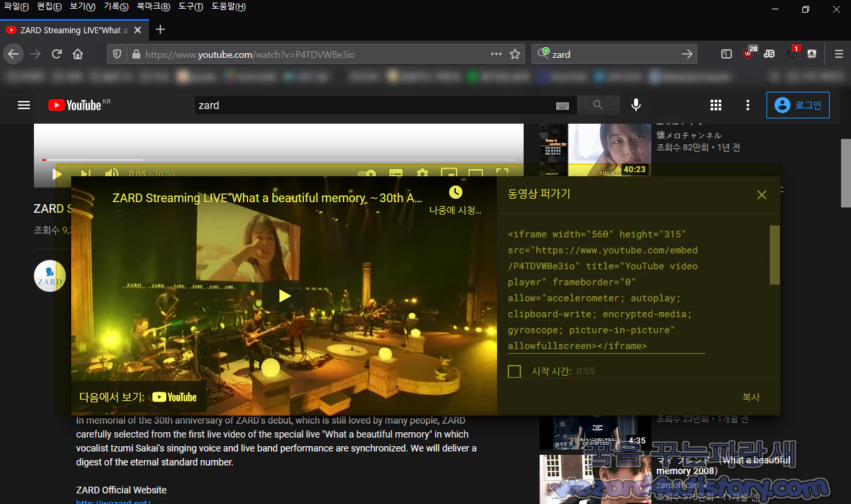Open Firefox hamburger application menu

click(x=838, y=55)
